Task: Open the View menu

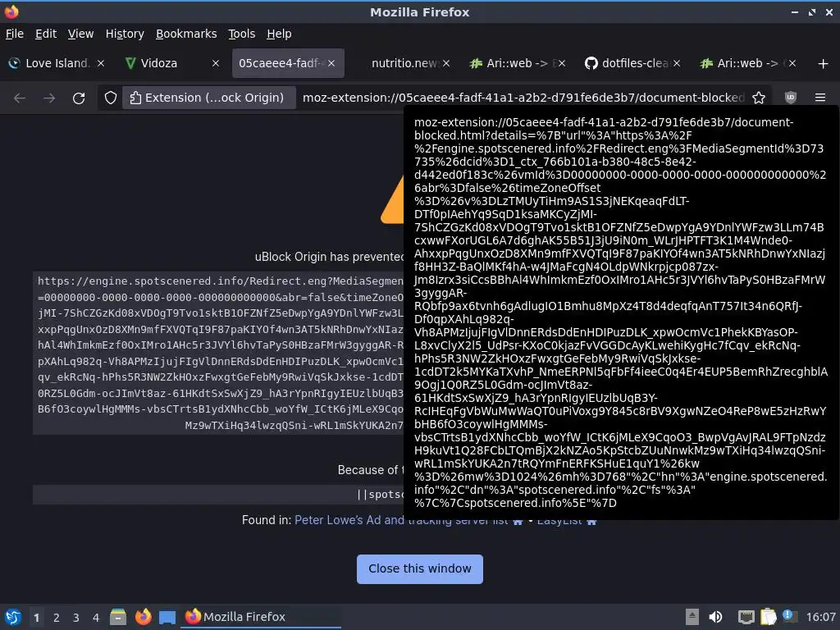Action: point(80,34)
